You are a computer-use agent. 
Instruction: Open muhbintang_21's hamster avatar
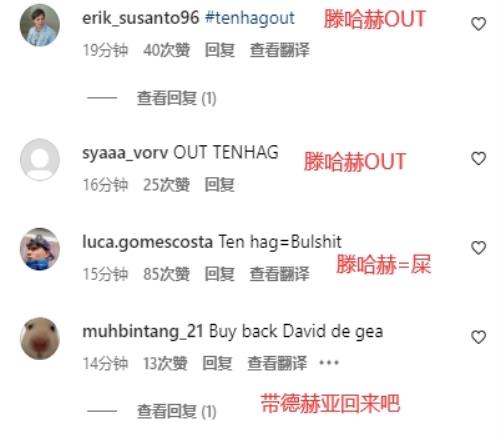(x=40, y=338)
